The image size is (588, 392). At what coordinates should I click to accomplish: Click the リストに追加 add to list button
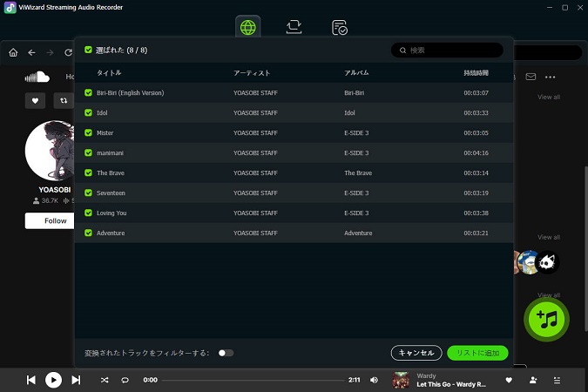(x=477, y=353)
